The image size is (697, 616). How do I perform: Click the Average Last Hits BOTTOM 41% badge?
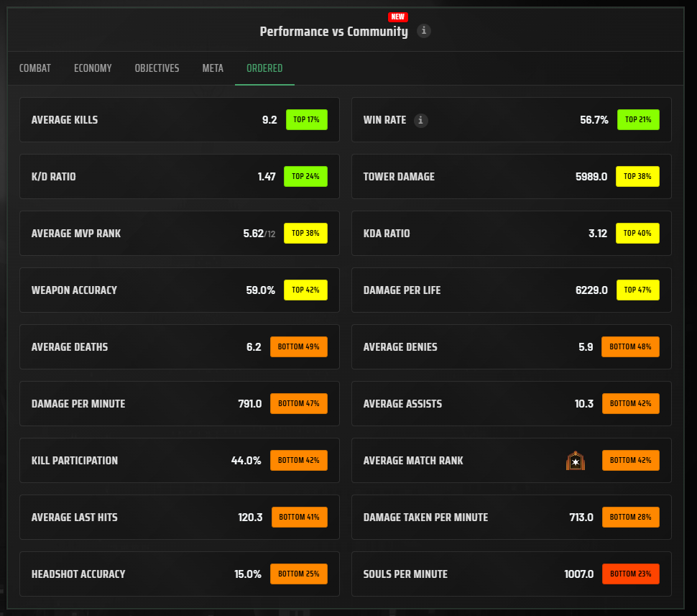299,518
